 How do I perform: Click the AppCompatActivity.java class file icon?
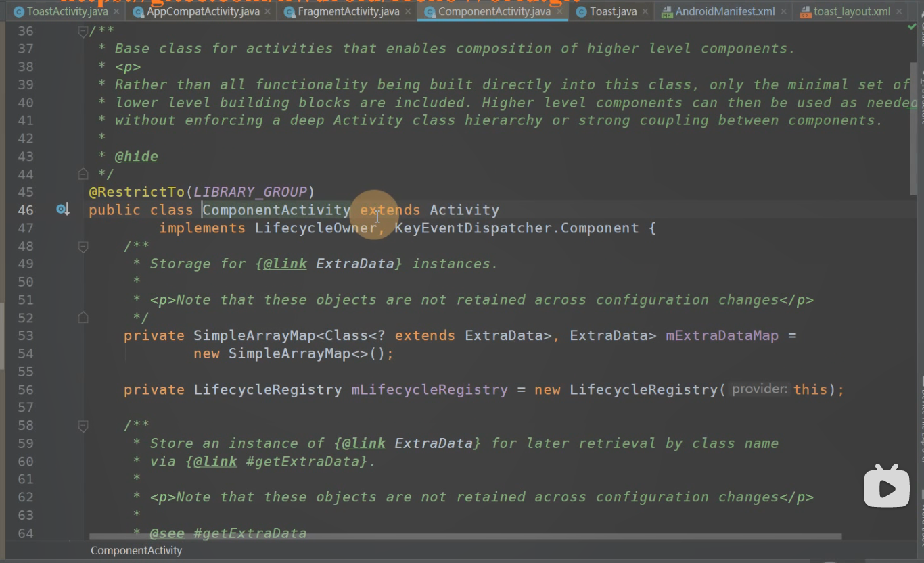pyautogui.click(x=138, y=11)
